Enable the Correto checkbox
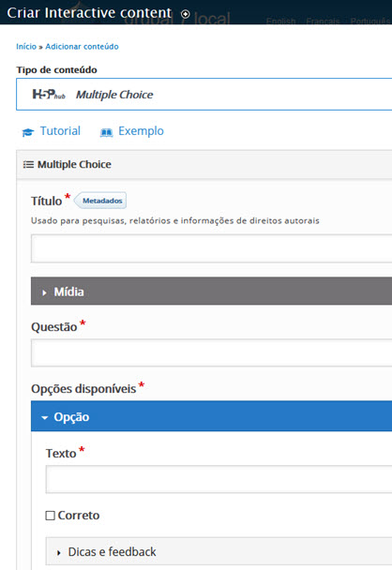 tap(51, 516)
